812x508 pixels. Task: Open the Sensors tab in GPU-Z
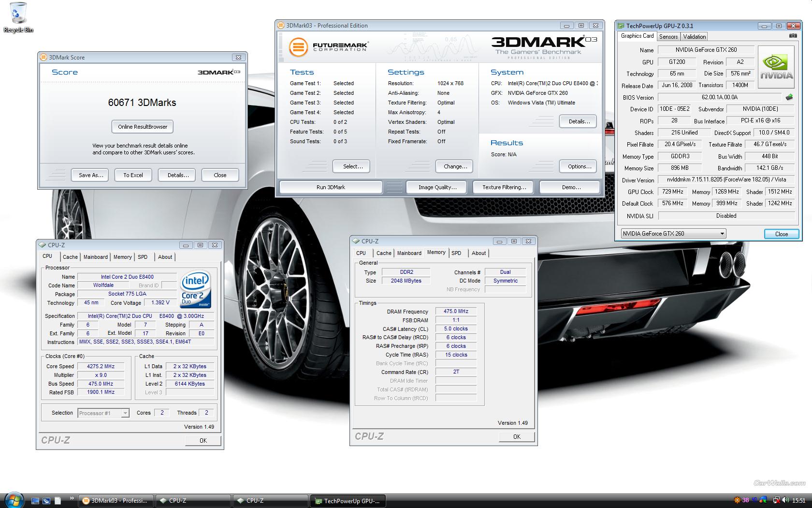[x=668, y=37]
